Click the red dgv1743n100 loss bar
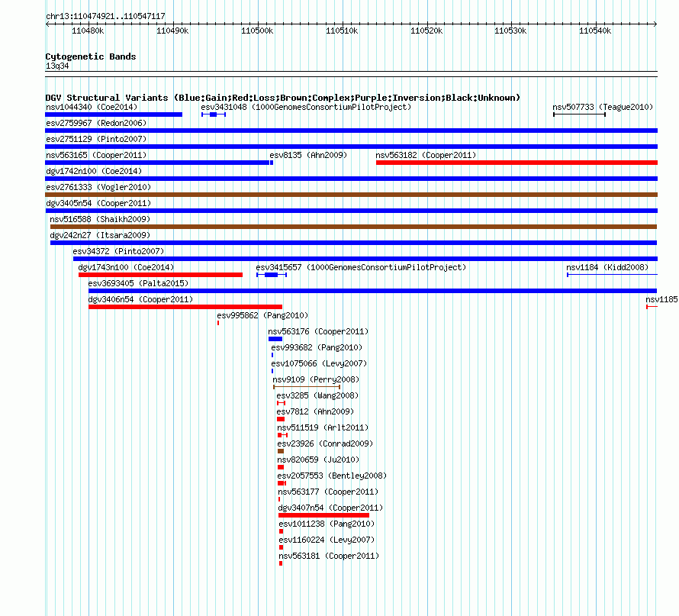Screen dimensions: 679x616 [x=160, y=275]
